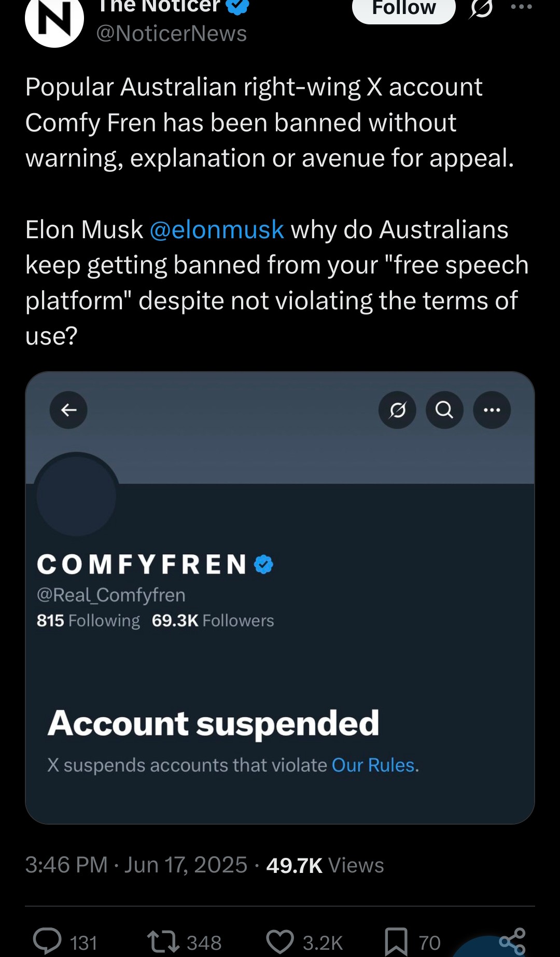Tap the Grok icon beside Follow

click(x=481, y=8)
